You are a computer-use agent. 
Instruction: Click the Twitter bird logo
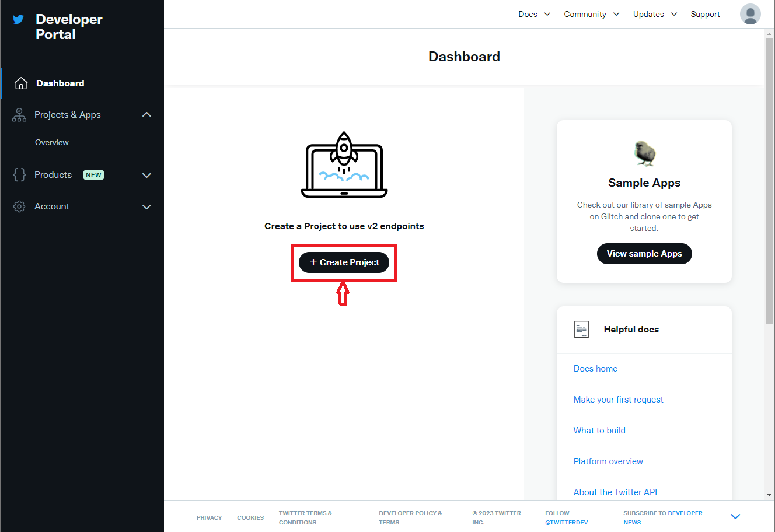[x=19, y=19]
